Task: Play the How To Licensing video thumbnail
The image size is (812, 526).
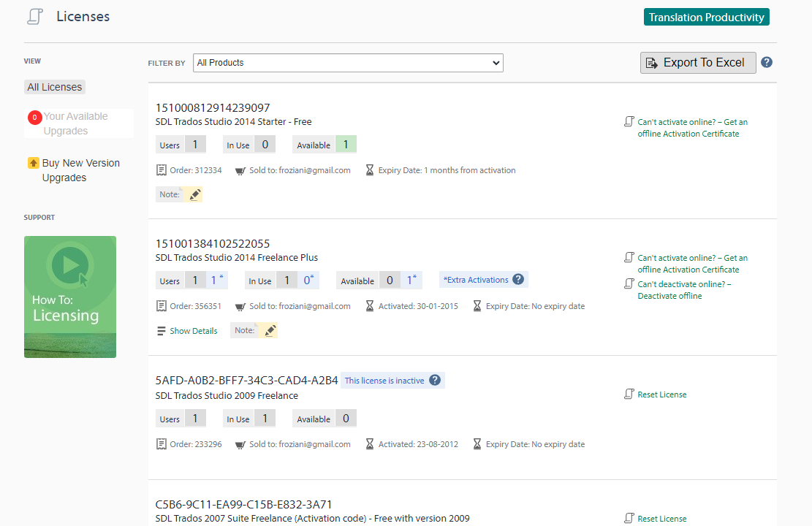Action: coord(70,297)
